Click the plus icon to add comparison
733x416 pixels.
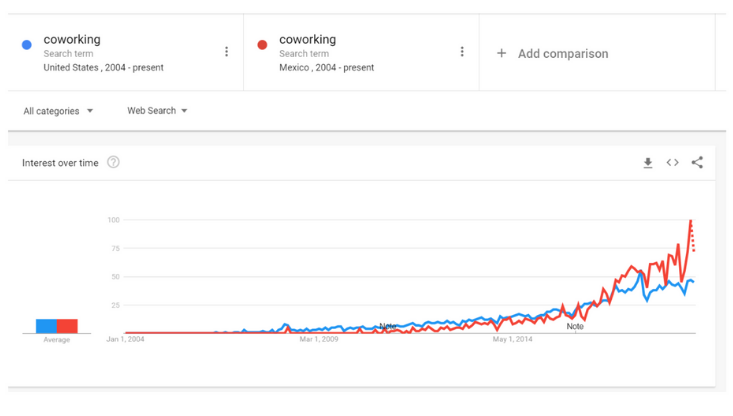coord(502,54)
